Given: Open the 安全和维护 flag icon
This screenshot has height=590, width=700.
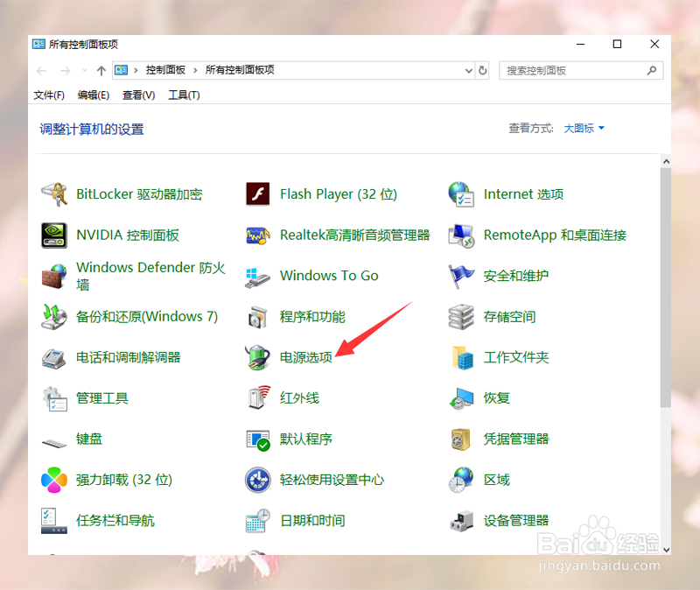Looking at the screenshot, I should (461, 276).
